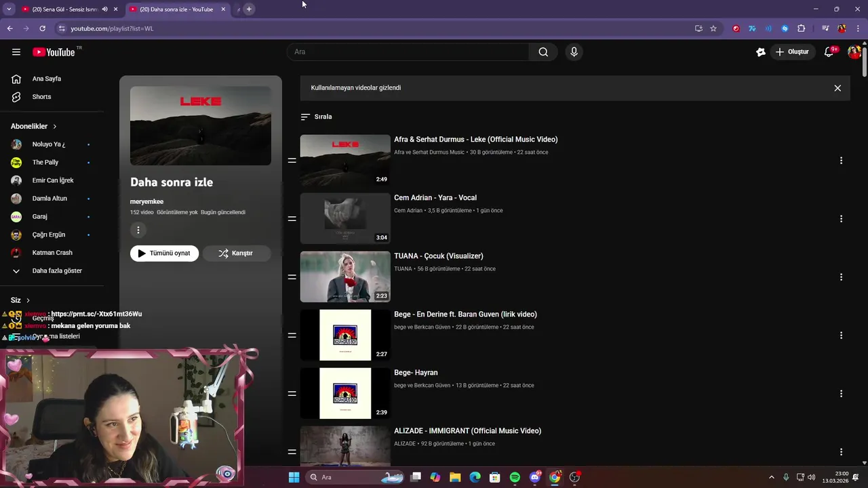Image resolution: width=868 pixels, height=488 pixels.
Task: Open the Sırala sort menu
Action: [x=317, y=117]
